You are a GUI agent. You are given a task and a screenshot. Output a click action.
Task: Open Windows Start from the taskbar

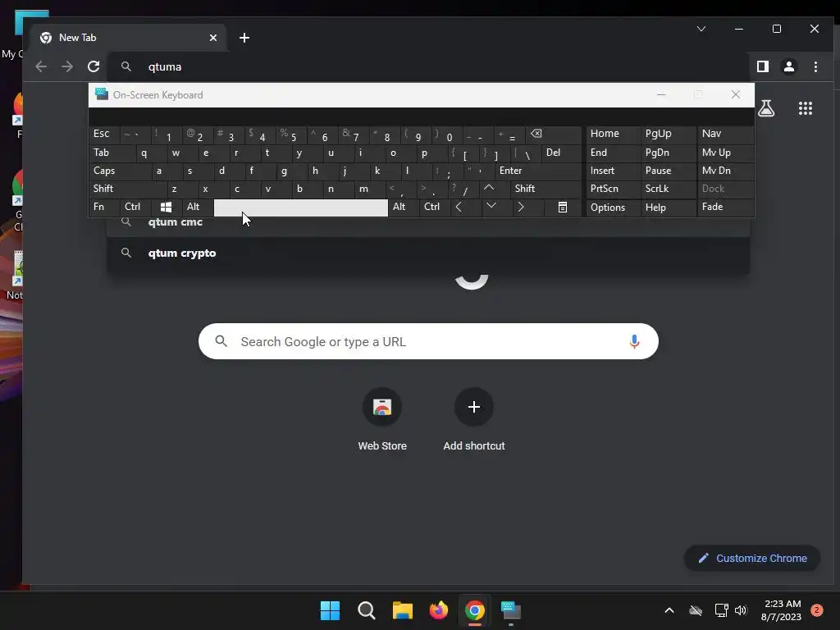(x=330, y=610)
